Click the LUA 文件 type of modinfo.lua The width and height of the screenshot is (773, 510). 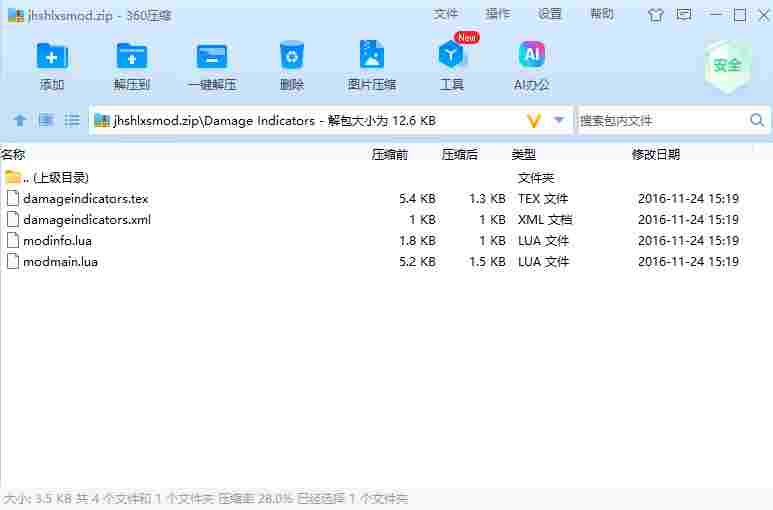tap(543, 241)
